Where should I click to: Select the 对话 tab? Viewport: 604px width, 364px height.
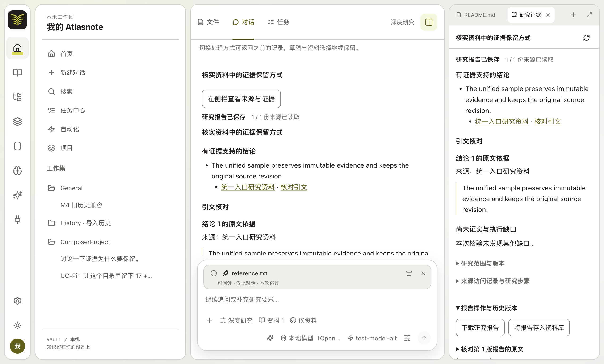pos(243,22)
